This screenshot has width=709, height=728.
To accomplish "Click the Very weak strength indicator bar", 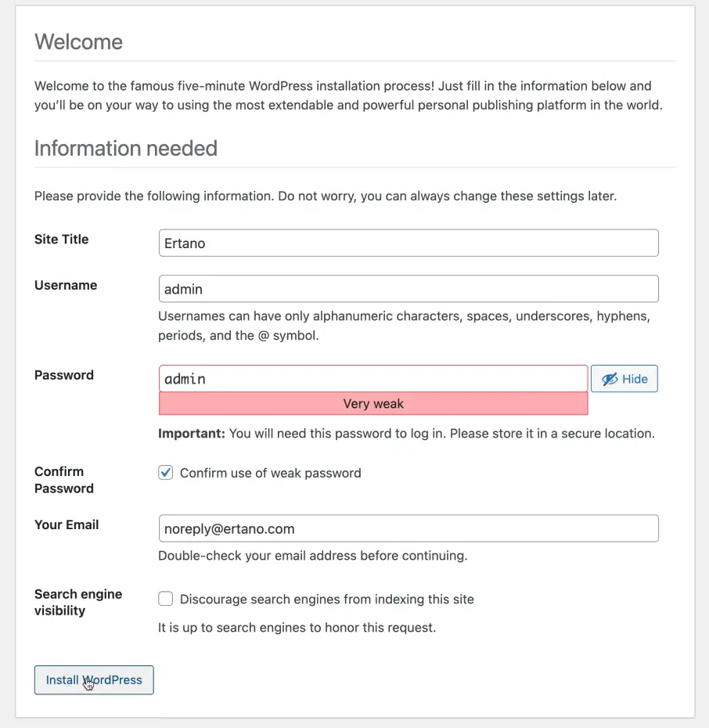I will [373, 404].
